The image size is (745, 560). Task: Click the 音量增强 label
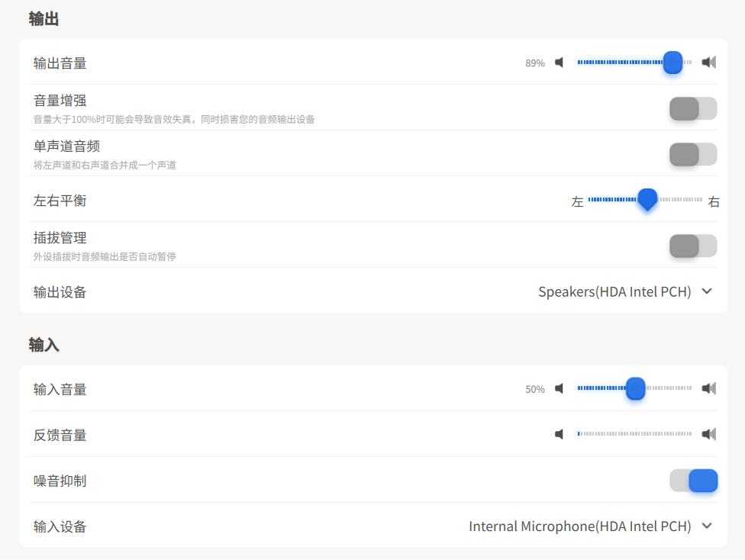tap(60, 101)
